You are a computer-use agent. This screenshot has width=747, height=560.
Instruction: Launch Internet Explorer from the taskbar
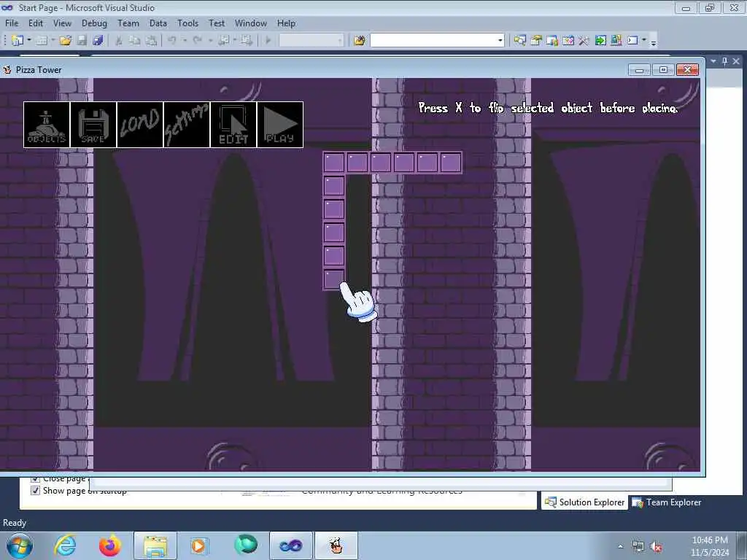[x=65, y=545]
